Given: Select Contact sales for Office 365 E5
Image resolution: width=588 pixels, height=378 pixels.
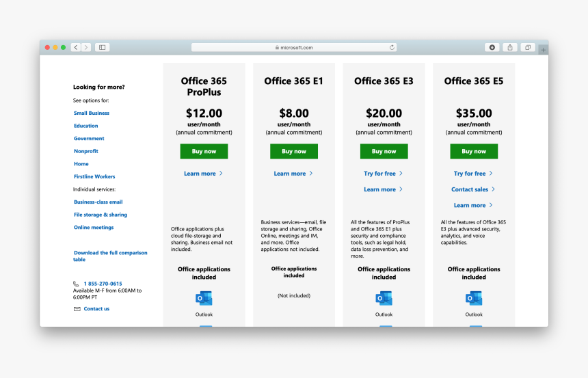Looking at the screenshot, I should [x=473, y=189].
